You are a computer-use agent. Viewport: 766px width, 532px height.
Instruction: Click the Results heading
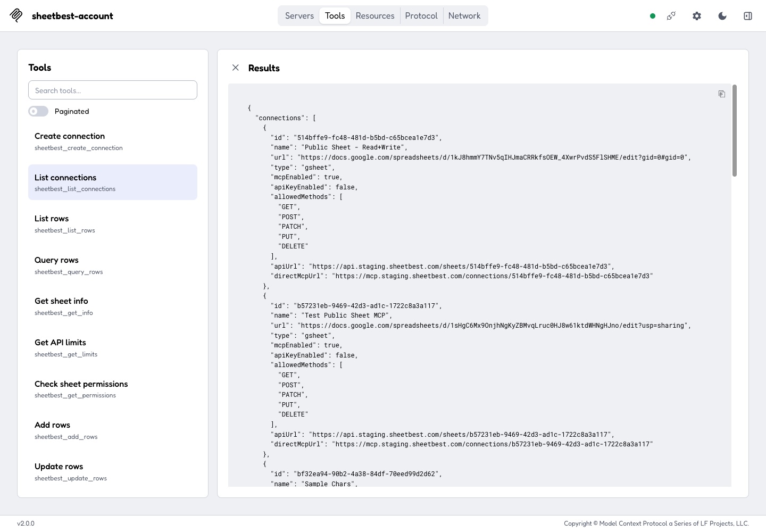(x=264, y=68)
